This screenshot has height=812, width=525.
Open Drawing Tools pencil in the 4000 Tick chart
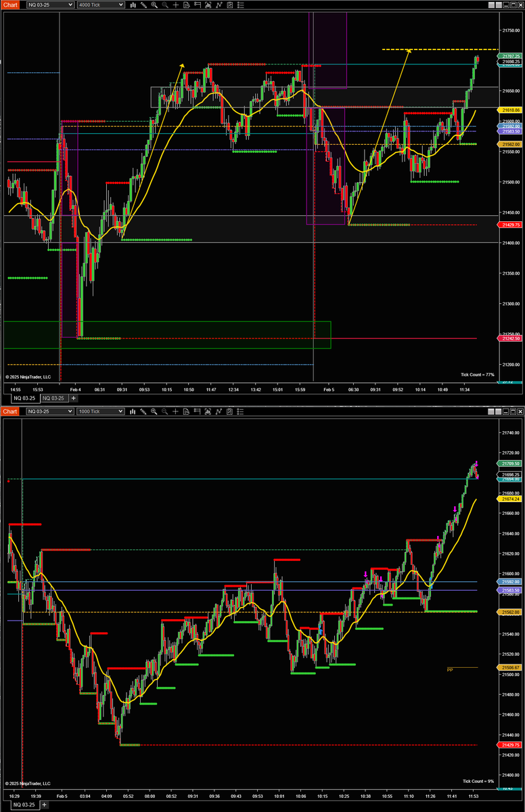click(143, 5)
